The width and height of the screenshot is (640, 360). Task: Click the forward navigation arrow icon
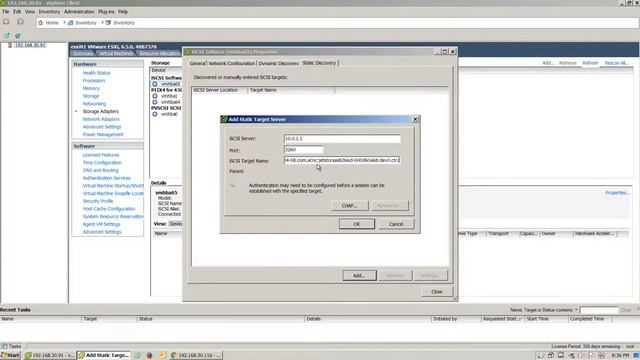pos(20,22)
